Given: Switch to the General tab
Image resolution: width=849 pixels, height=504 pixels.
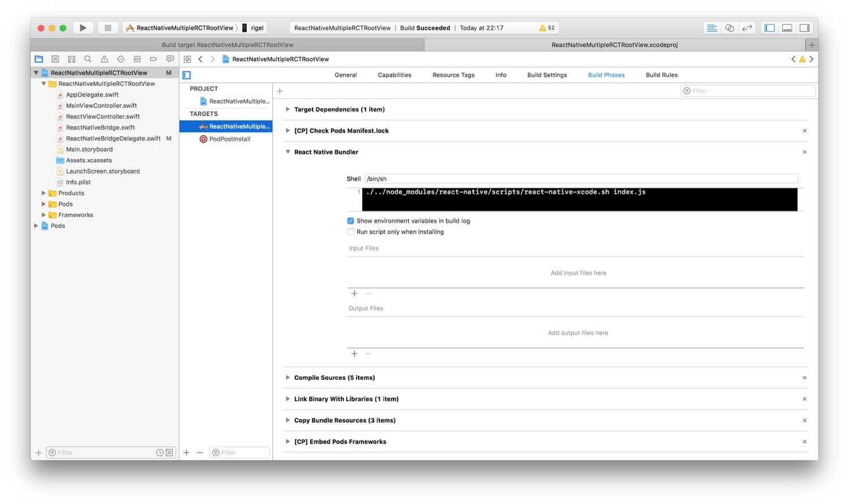Looking at the screenshot, I should click(x=345, y=75).
